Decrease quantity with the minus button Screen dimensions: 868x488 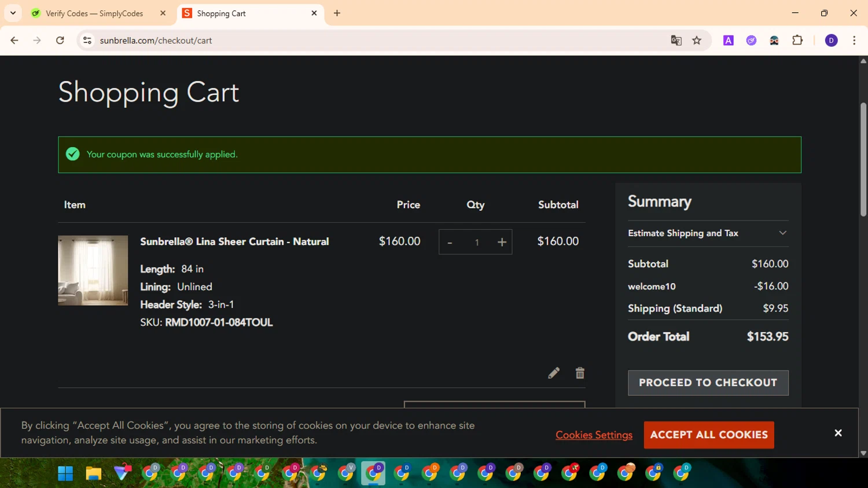[x=450, y=243]
